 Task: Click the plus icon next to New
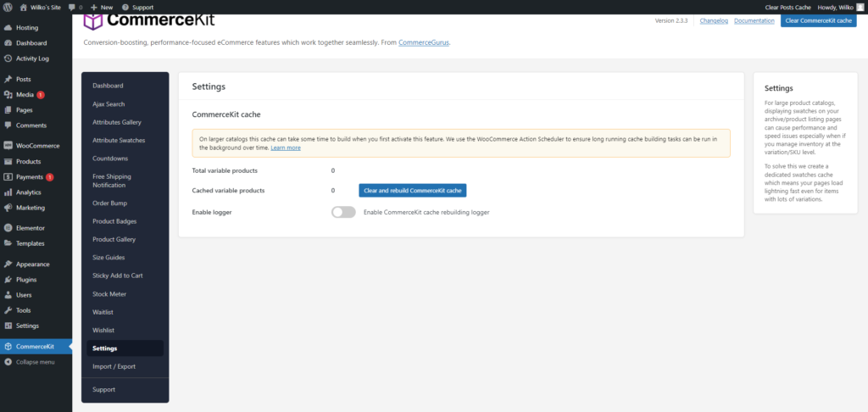point(93,8)
